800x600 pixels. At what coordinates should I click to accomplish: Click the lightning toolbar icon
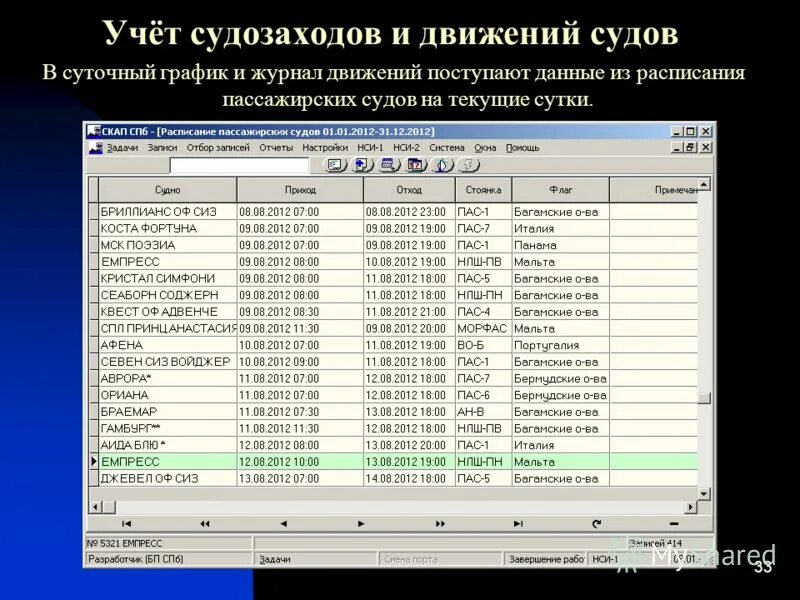tap(468, 166)
